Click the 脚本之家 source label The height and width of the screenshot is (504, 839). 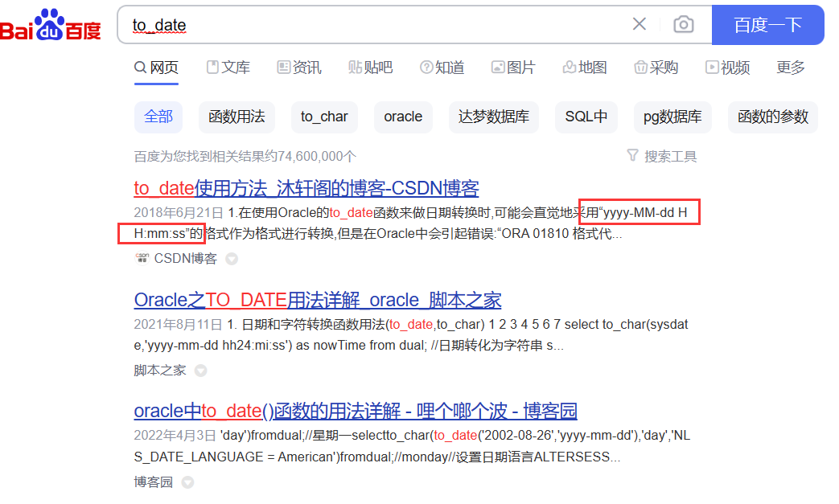click(160, 371)
